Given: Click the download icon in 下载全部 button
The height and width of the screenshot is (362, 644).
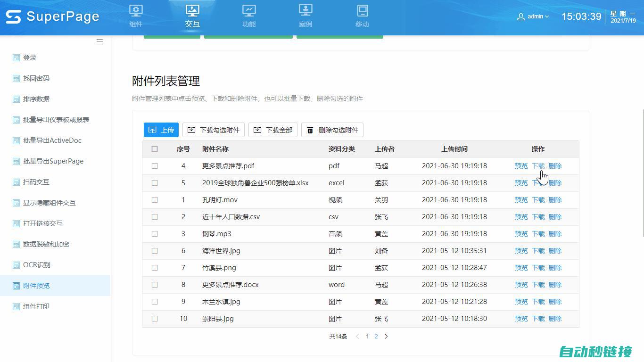Looking at the screenshot, I should pyautogui.click(x=257, y=130).
